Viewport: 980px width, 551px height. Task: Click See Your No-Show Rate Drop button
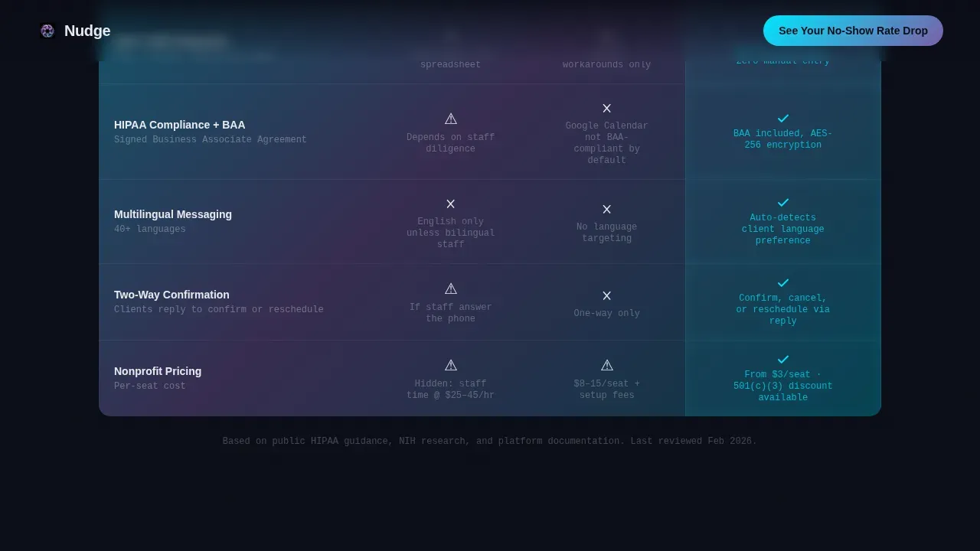coord(853,31)
